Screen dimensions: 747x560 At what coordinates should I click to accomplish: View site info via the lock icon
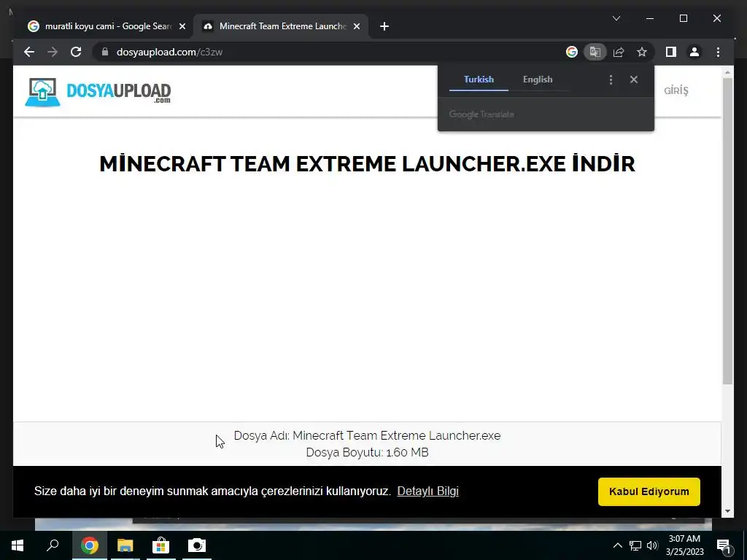click(105, 52)
